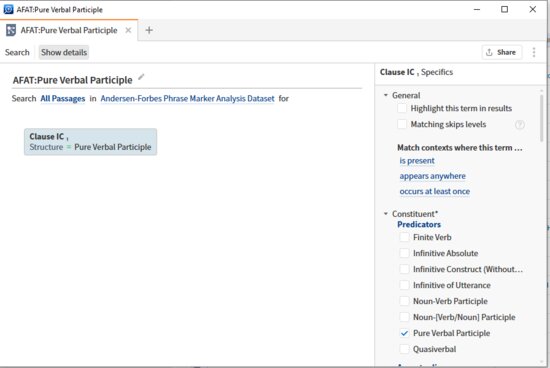Click the pencil icon to rename the search
The height and width of the screenshot is (368, 550).
coord(141,77)
